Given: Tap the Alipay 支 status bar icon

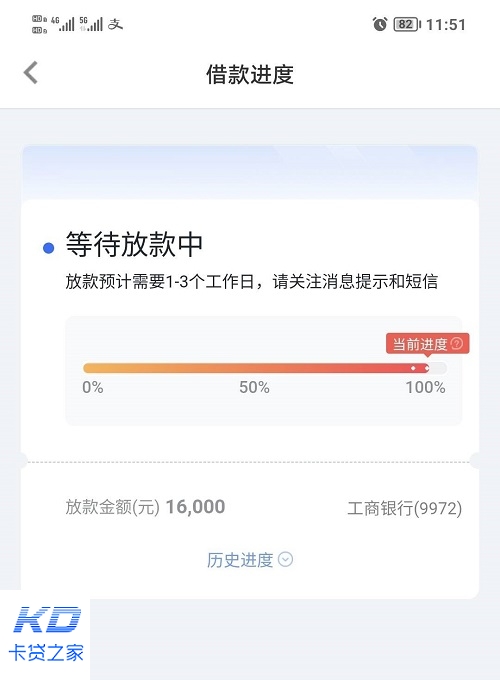Looking at the screenshot, I should [115, 24].
